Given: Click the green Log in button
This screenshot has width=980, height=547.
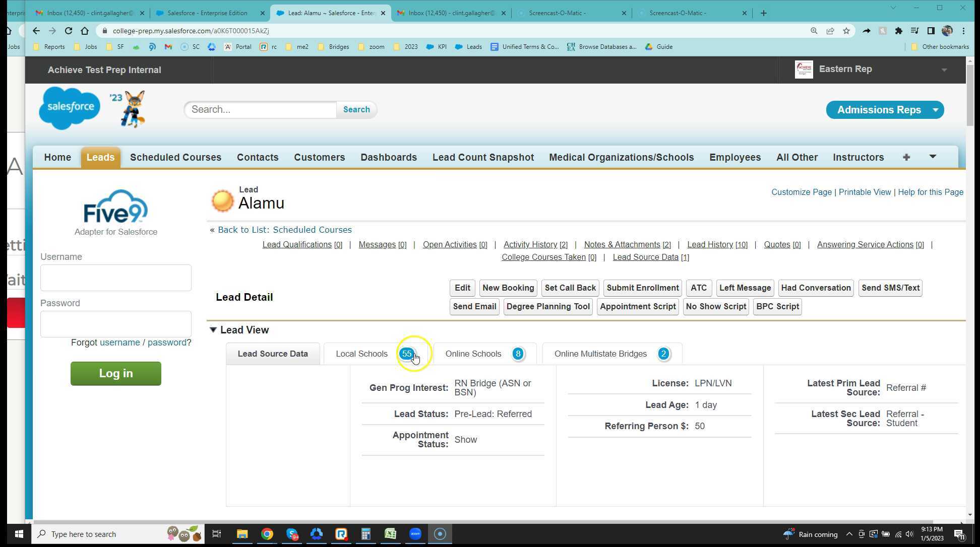Looking at the screenshot, I should coord(116,373).
